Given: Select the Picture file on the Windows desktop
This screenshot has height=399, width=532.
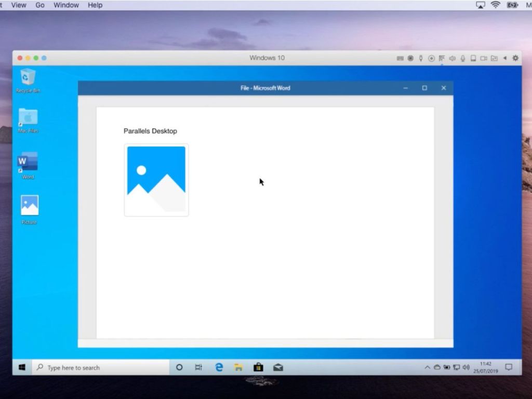Looking at the screenshot, I should tap(29, 210).
